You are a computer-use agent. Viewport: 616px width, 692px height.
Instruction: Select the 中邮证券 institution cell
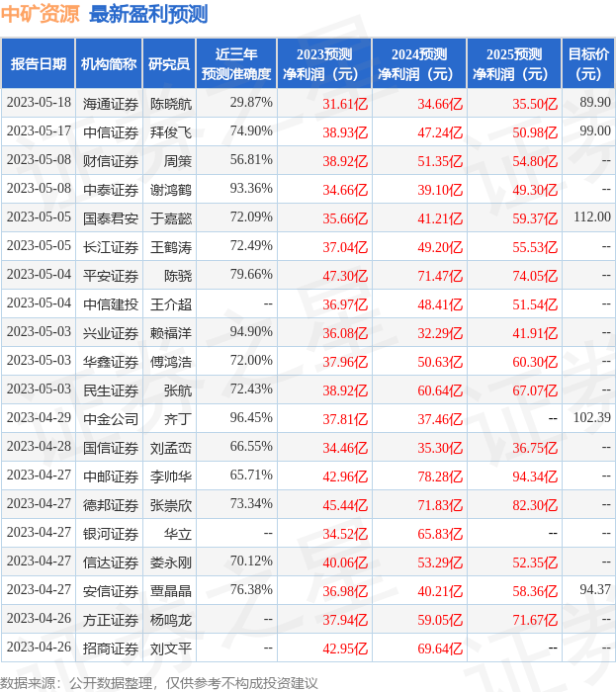[x=111, y=476]
